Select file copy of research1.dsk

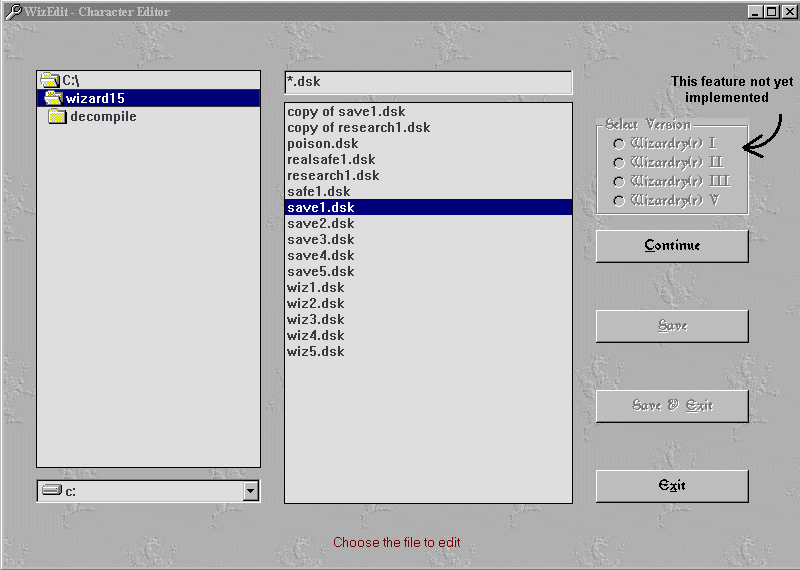pyautogui.click(x=429, y=127)
